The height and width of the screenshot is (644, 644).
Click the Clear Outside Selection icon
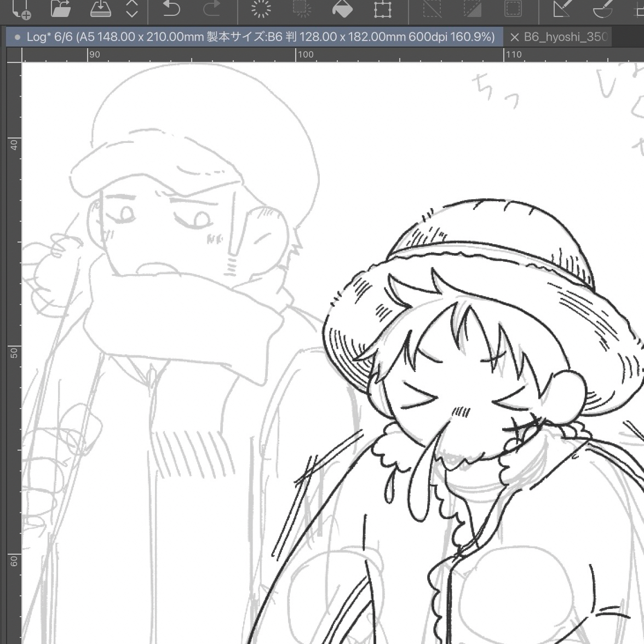tap(301, 9)
